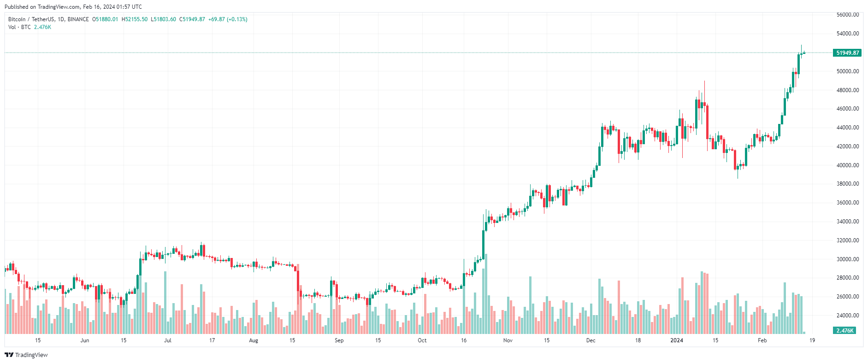
Task: Click the opening price value O51880.01
Action: coord(105,19)
